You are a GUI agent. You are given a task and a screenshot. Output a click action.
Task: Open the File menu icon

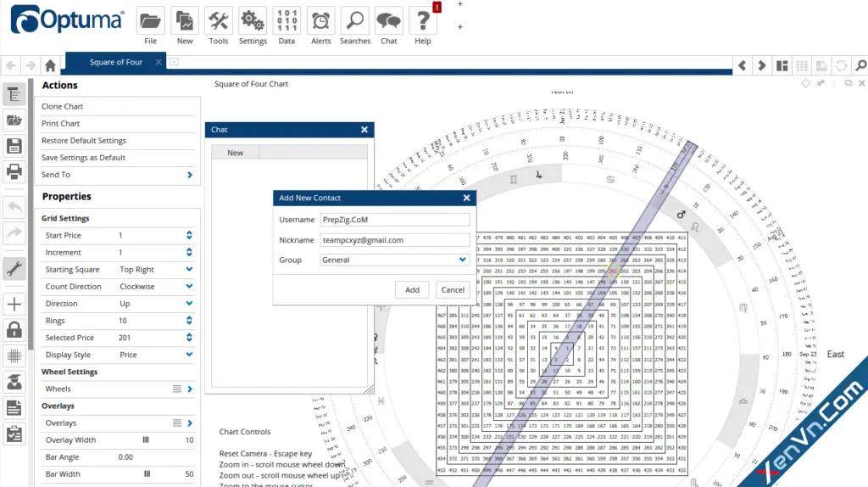point(150,21)
